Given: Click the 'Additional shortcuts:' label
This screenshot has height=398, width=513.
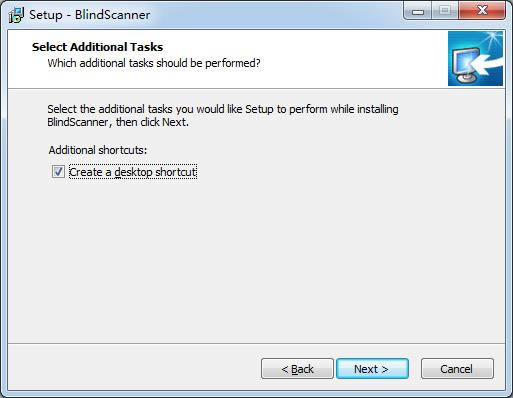Looking at the screenshot, I should pos(98,150).
